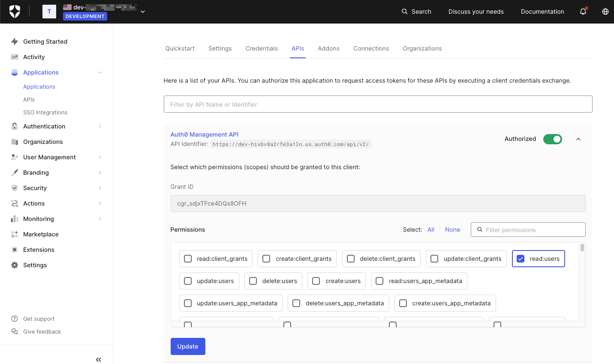Image resolution: width=614 pixels, height=364 pixels.
Task: Click the Extensions chip icon
Action: 15,250
